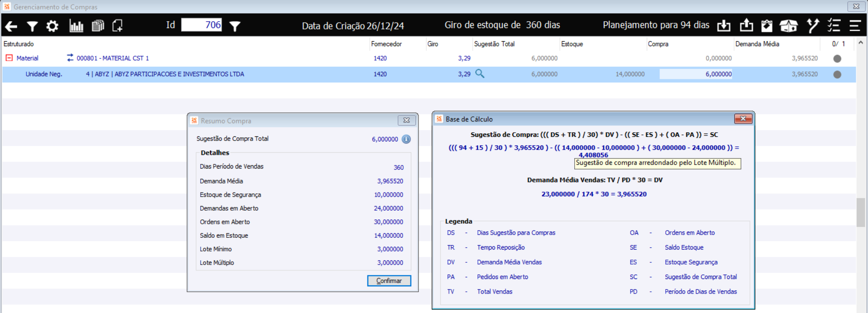Go back using the left arrow icon

pyautogui.click(x=11, y=26)
